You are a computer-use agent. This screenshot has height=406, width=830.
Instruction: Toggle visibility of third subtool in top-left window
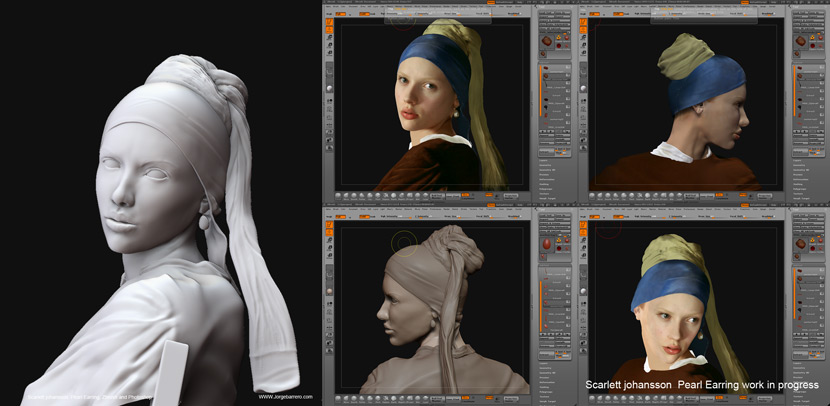(x=568, y=83)
